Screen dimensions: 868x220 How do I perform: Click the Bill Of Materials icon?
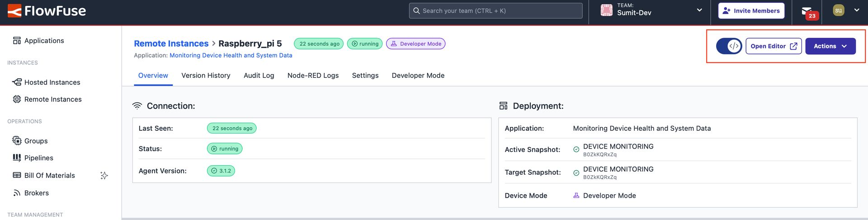click(x=17, y=175)
